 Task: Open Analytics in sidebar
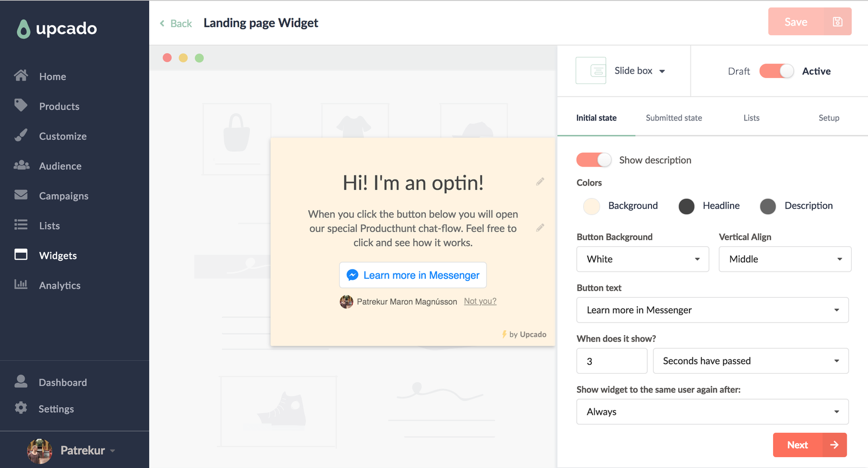click(x=60, y=285)
